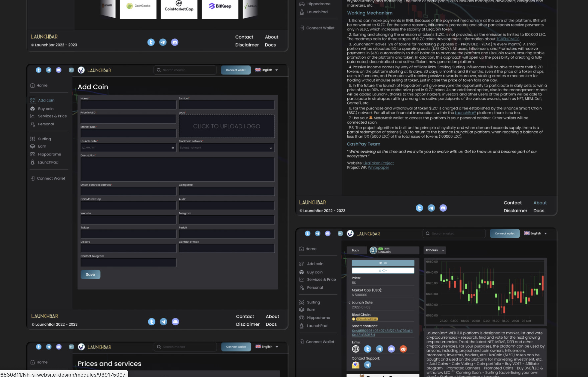Open the Whitepaper link
This screenshot has height=377, width=588.
coord(378,167)
